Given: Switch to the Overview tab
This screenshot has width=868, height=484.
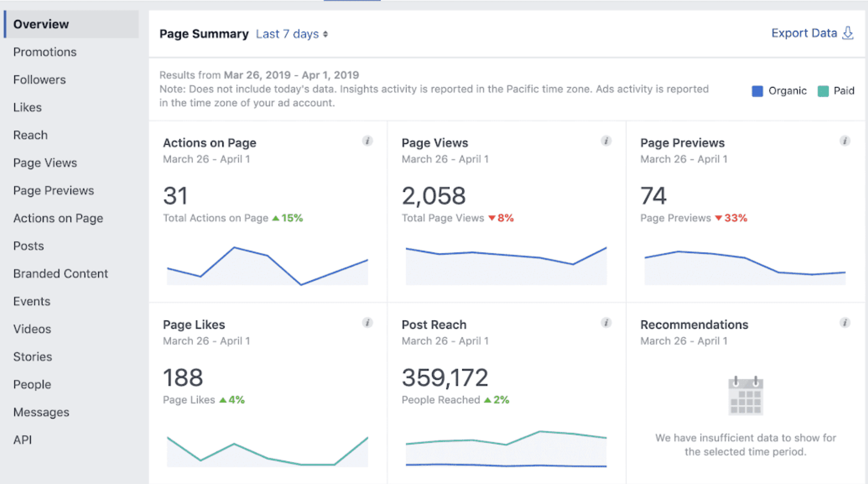Looking at the screenshot, I should [41, 24].
